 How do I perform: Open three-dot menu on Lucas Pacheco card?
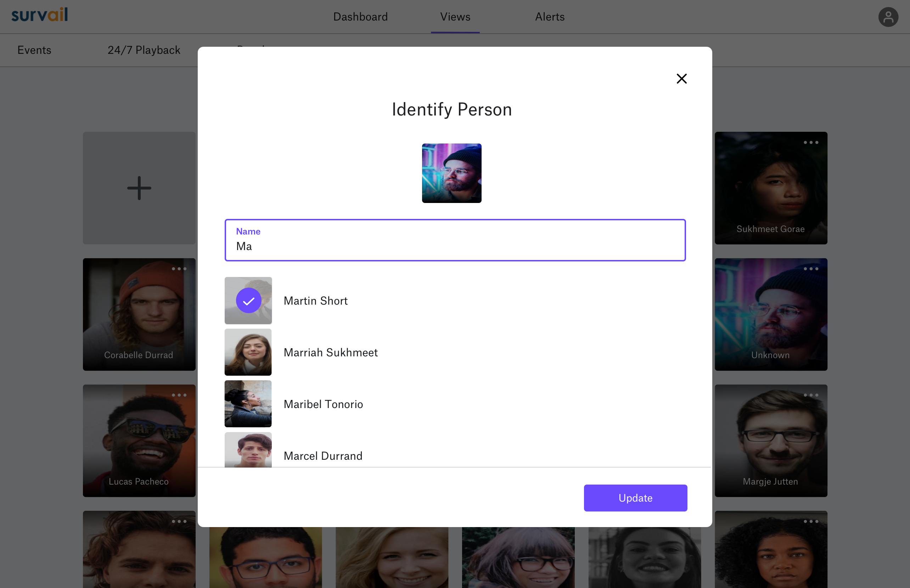(179, 395)
